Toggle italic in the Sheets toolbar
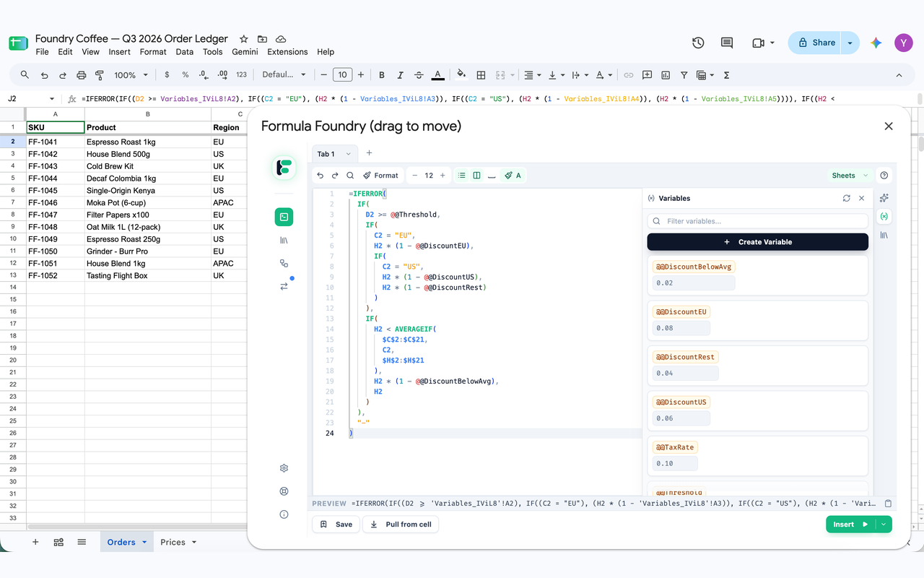Image resolution: width=924 pixels, height=578 pixels. [x=401, y=74]
